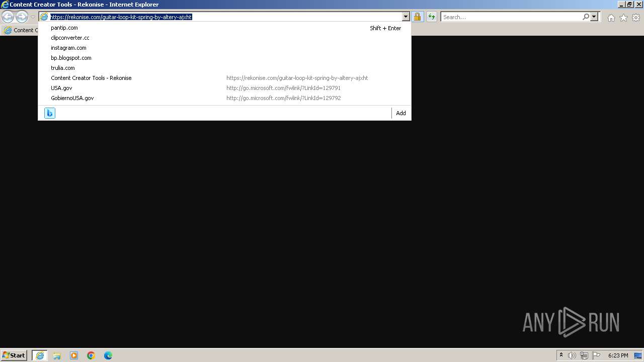
Task: Choose bp.blogspot.com suggestion
Action: 224,58
